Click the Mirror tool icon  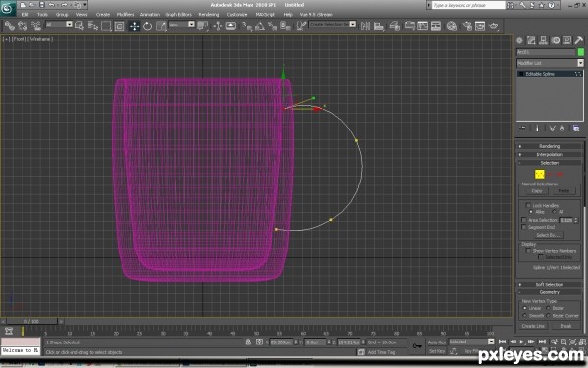pyautogui.click(x=366, y=26)
